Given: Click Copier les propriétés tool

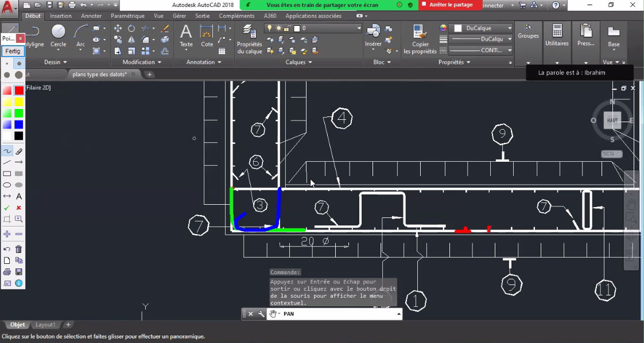Looking at the screenshot, I should point(420,39).
